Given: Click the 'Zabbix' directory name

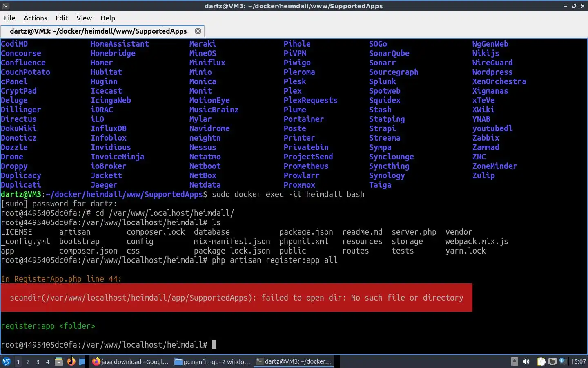Looking at the screenshot, I should click(x=486, y=138).
